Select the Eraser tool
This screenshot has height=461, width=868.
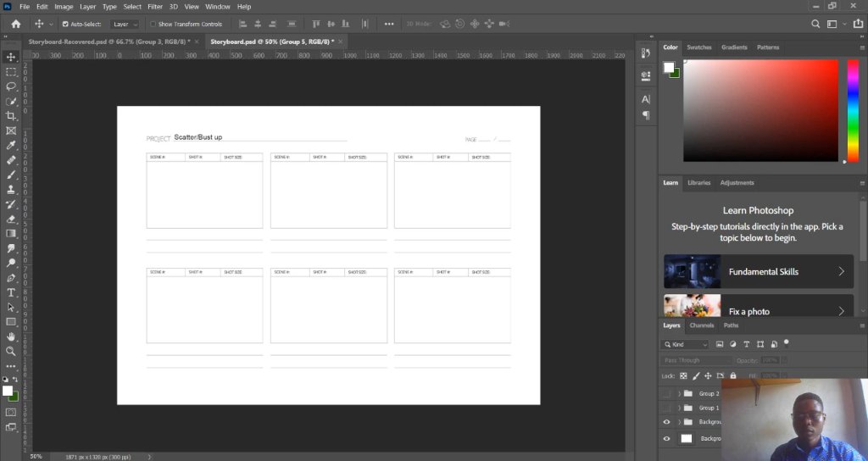(x=10, y=219)
